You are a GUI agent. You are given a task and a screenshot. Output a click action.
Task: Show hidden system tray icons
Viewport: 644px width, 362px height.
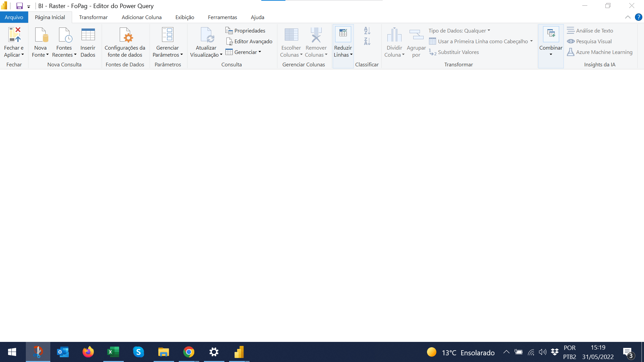(506, 352)
